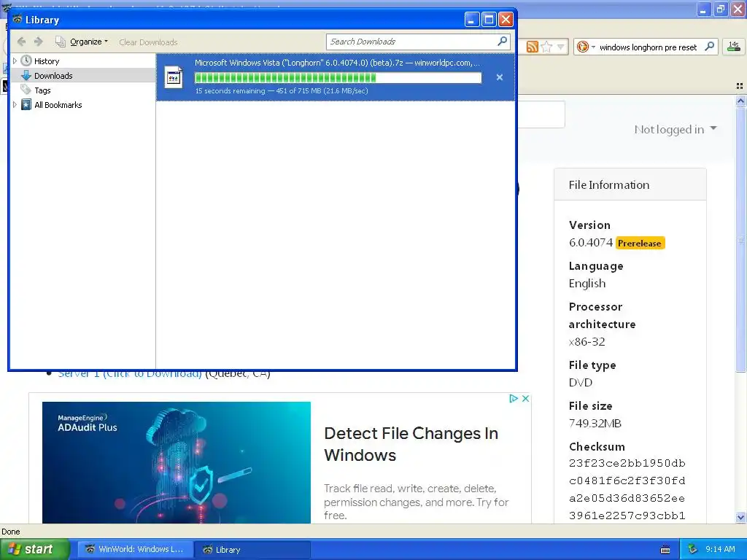Expand the All Bookmarks tree node
This screenshot has width=747, height=560.
15,105
